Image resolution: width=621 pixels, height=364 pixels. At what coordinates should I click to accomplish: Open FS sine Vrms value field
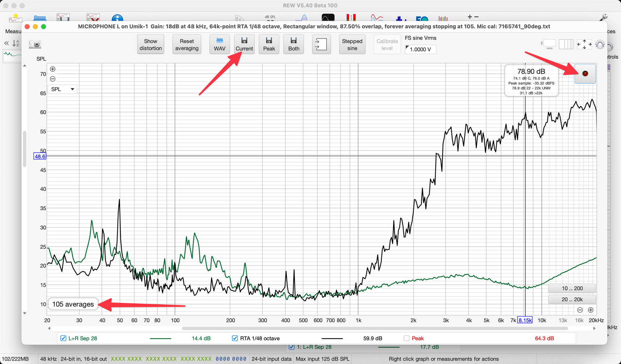click(x=421, y=49)
